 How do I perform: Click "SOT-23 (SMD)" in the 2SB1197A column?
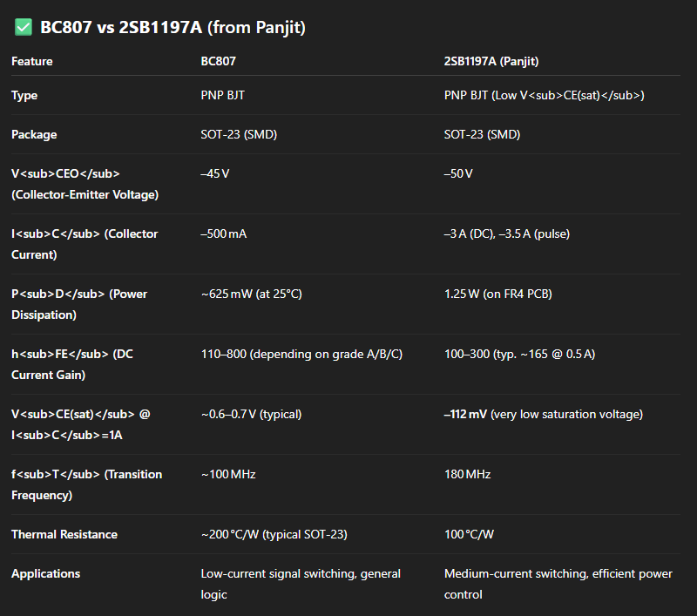pyautogui.click(x=482, y=134)
